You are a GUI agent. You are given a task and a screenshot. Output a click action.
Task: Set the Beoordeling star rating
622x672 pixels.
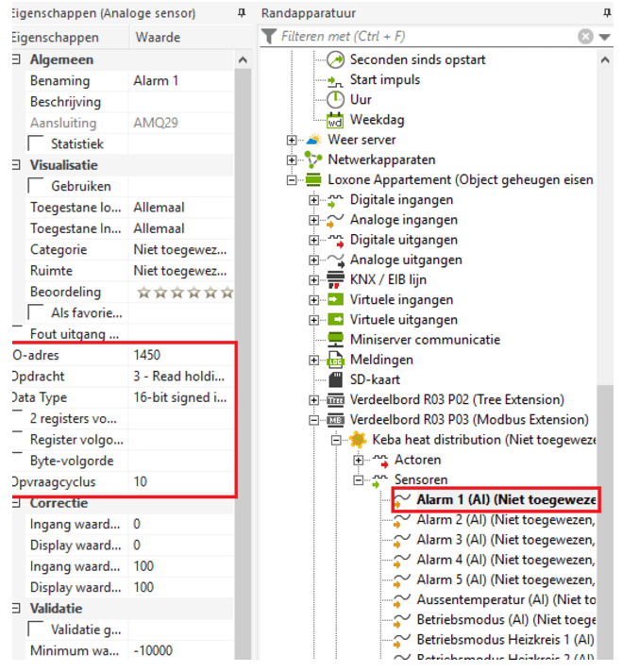[x=185, y=293]
